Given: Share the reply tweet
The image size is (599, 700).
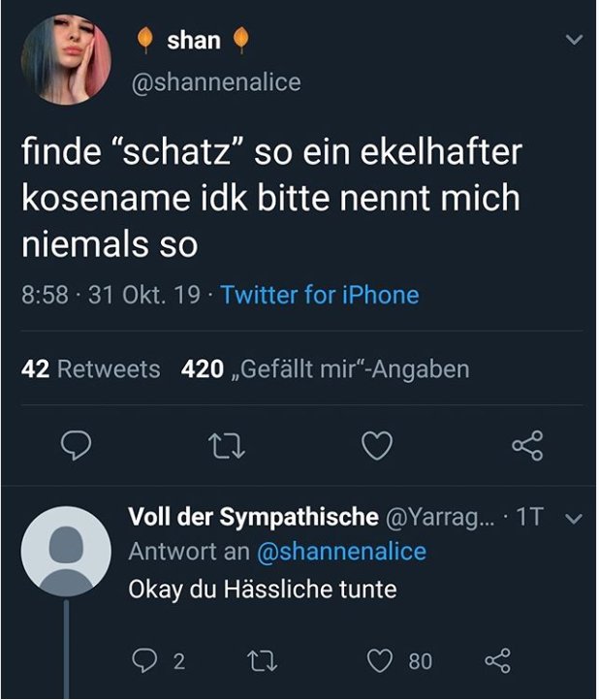Looking at the screenshot, I should [x=496, y=661].
